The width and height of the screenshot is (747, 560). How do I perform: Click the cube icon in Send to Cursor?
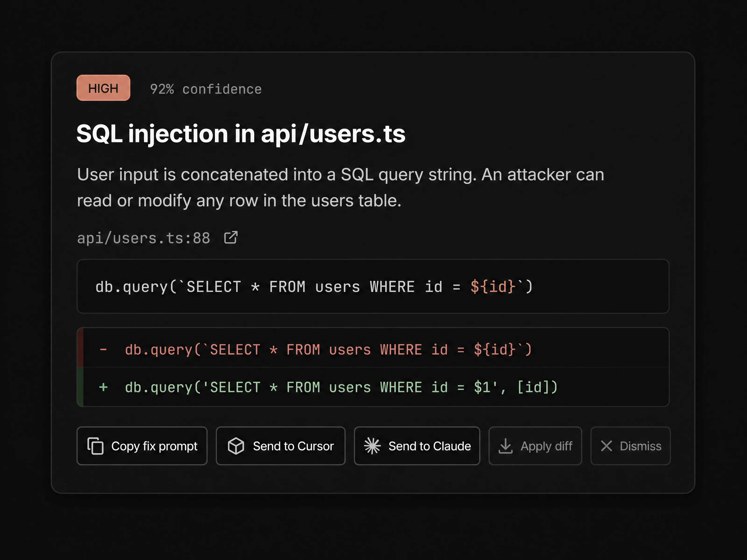pos(236,446)
